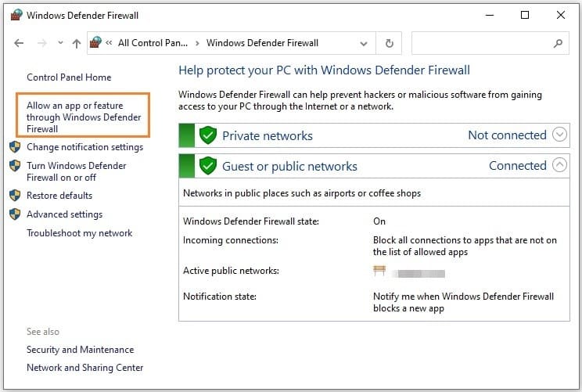Screen dimensions: 582x392
Task: Click green shield icon for Guest or public networks
Action: click(x=208, y=166)
